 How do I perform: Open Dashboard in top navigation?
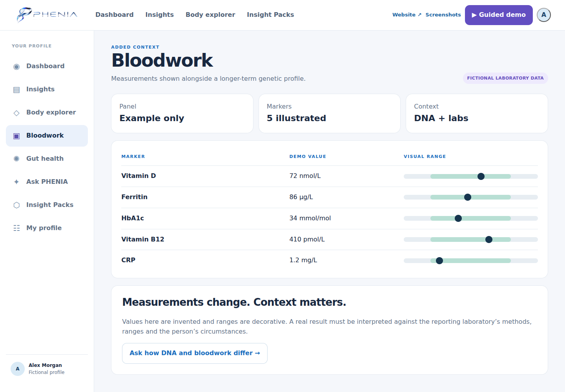pos(115,15)
